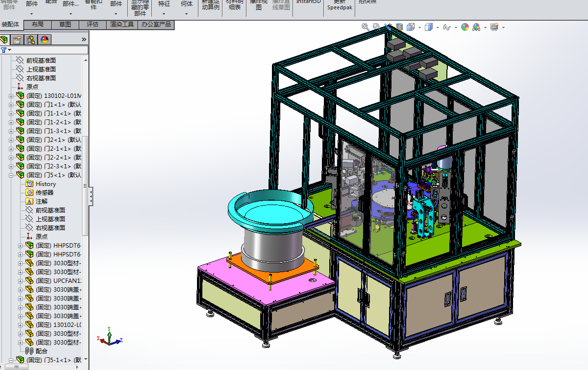The image size is (588, 370).
Task: Open the FeatureManager design tree tab
Action: 4,40
